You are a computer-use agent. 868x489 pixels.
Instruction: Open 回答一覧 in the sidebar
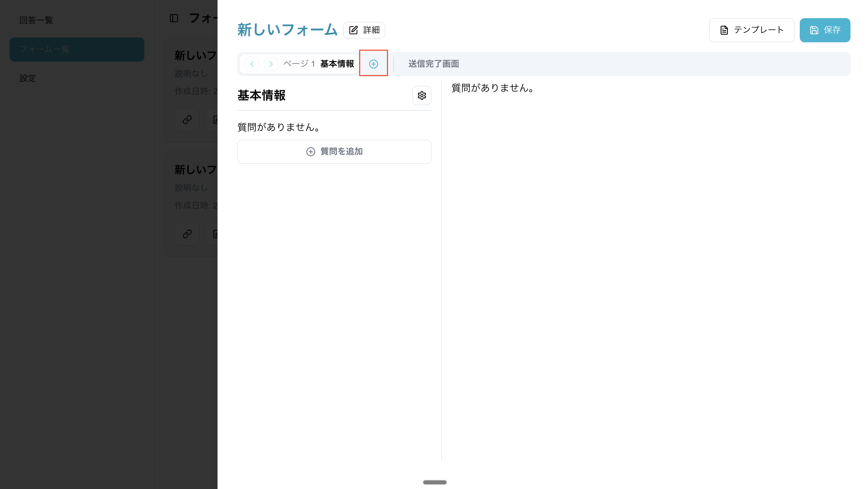pyautogui.click(x=36, y=20)
